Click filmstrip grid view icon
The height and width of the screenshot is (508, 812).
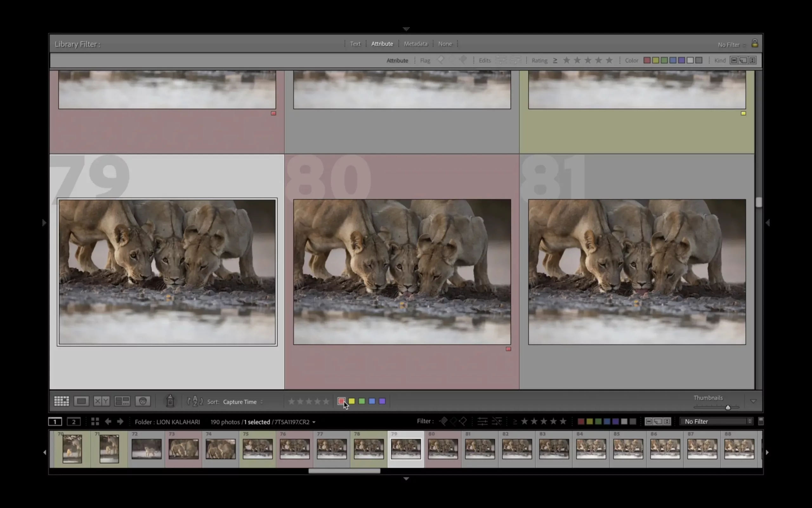(95, 421)
